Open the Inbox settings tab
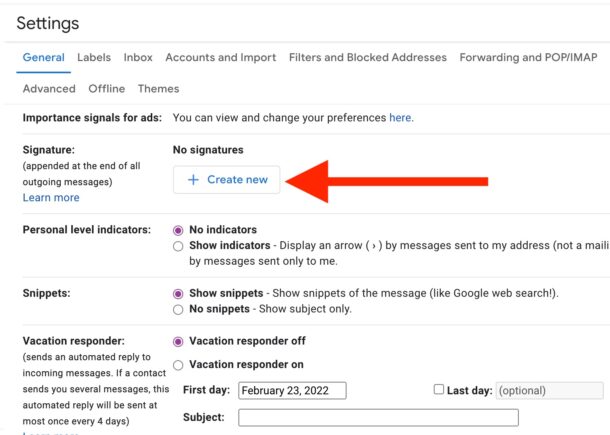610x435 pixels. click(138, 58)
